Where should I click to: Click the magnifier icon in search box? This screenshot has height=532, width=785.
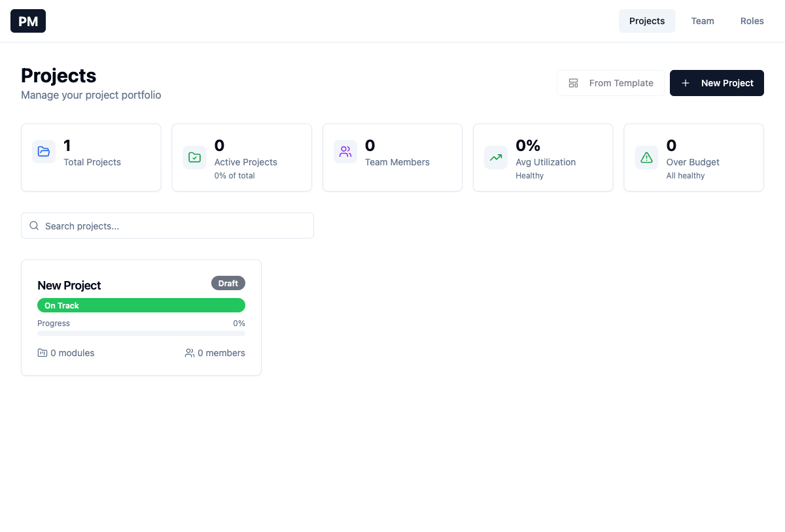point(34,225)
